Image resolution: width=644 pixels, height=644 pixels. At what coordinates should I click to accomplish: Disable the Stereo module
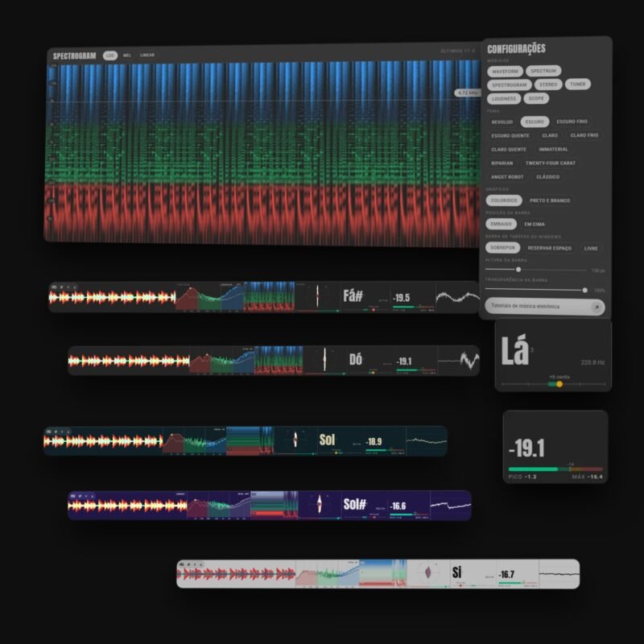[548, 85]
